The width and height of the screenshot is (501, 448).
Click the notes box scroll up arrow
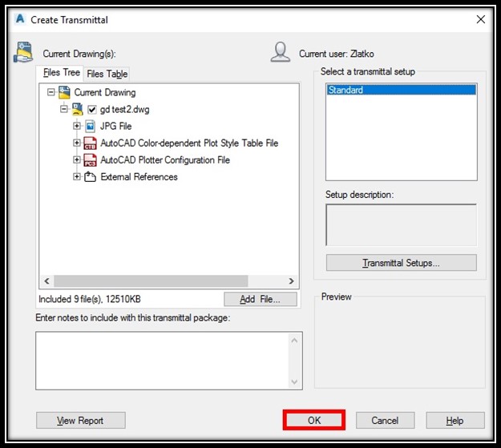(x=294, y=341)
